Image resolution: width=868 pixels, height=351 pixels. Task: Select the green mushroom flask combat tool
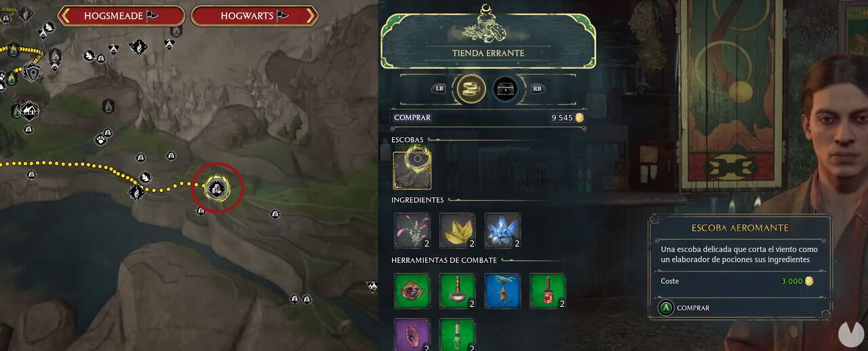(x=457, y=291)
